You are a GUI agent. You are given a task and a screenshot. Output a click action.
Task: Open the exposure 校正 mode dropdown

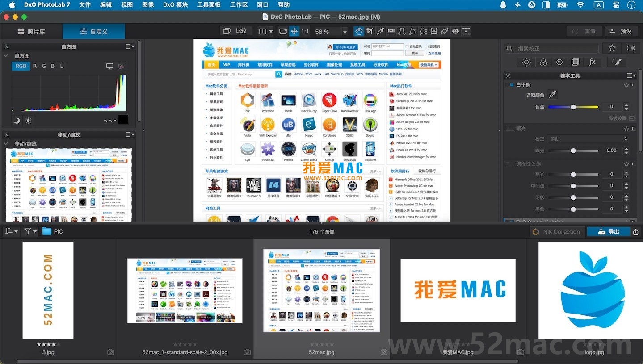[588, 139]
